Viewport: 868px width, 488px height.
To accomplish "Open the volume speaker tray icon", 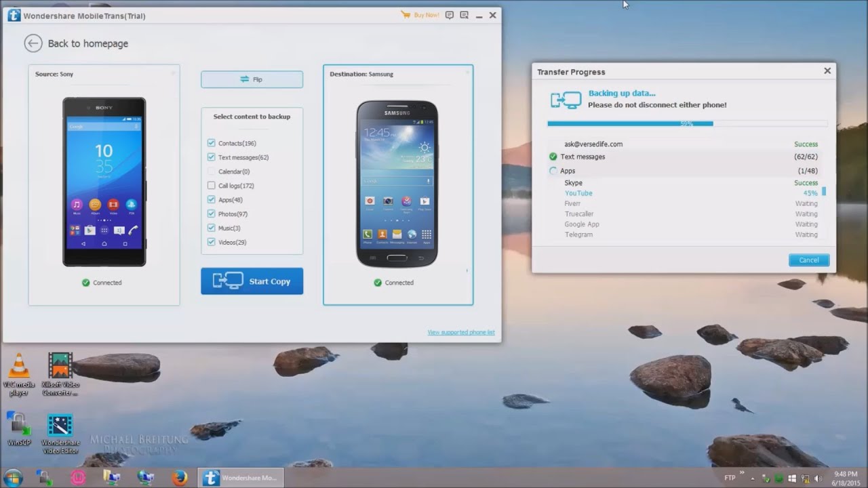I will pos(818,478).
